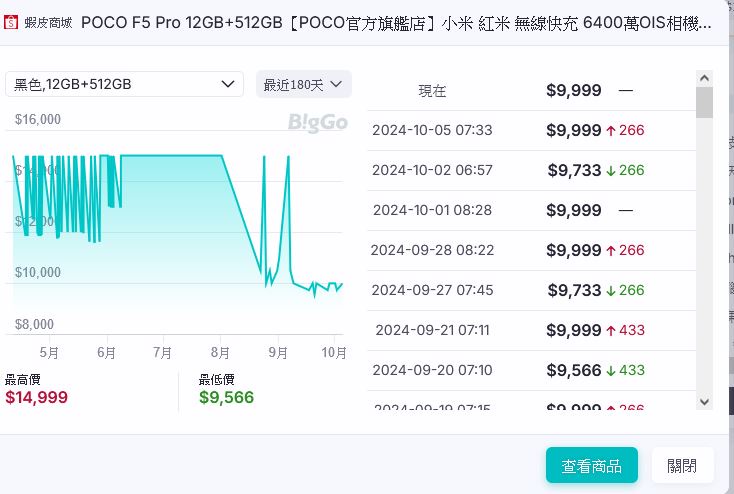Click the price history scrollbar thumb
The image size is (734, 494).
pyautogui.click(x=704, y=102)
